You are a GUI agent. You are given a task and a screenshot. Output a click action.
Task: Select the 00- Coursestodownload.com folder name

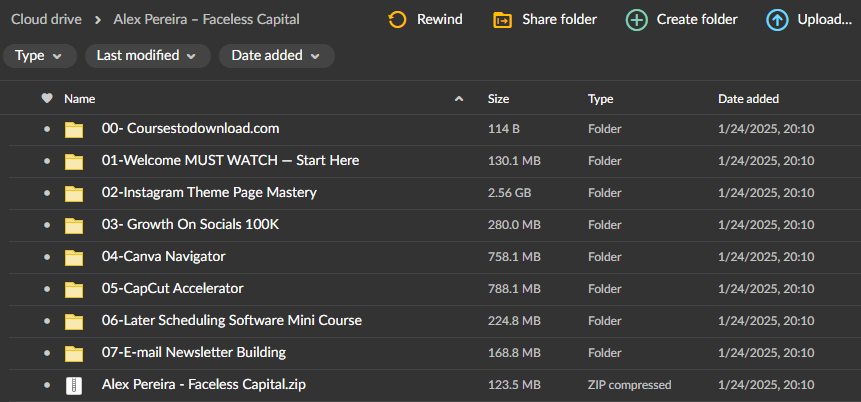[x=191, y=129]
